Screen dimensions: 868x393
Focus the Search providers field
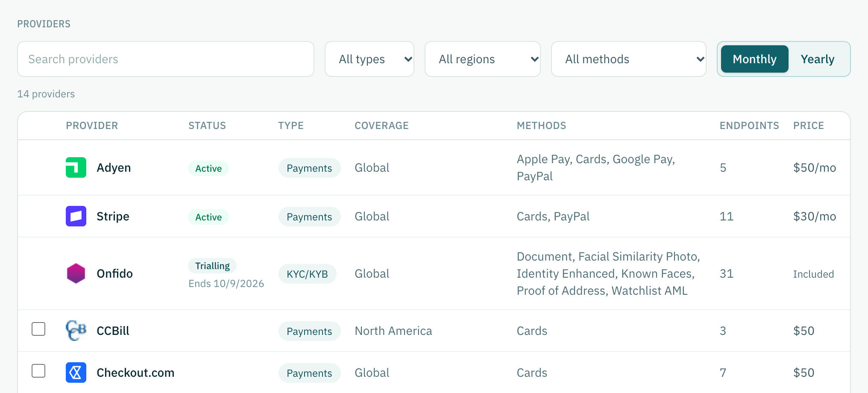166,59
